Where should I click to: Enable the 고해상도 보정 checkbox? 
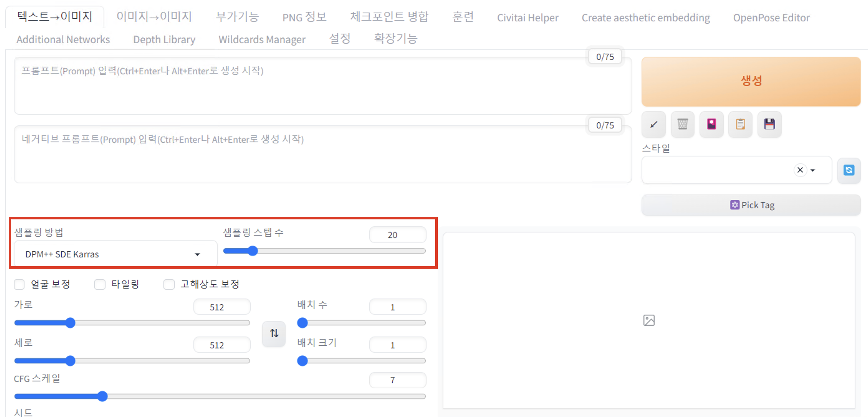coord(169,284)
